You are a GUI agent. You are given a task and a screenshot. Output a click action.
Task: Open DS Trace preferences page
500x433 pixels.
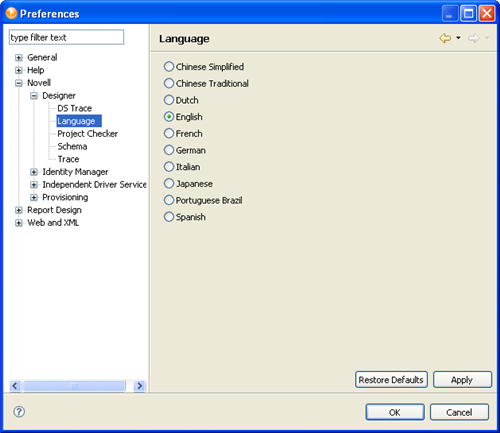[75, 108]
